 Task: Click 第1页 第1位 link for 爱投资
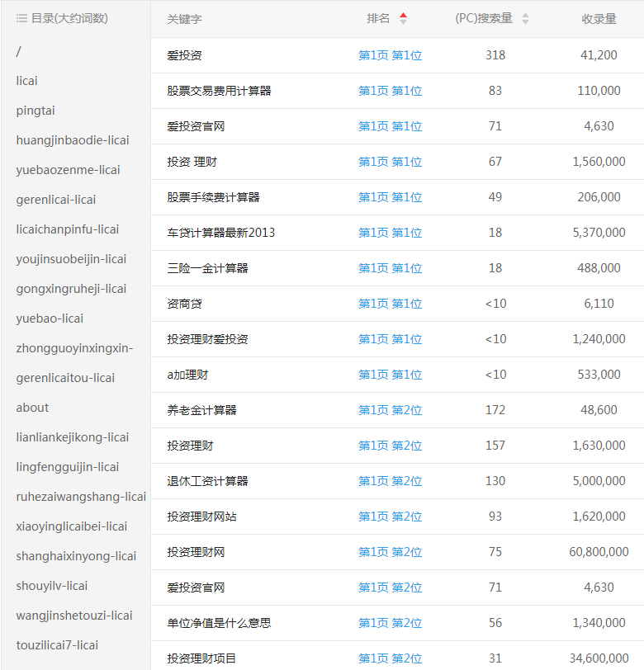tap(390, 55)
